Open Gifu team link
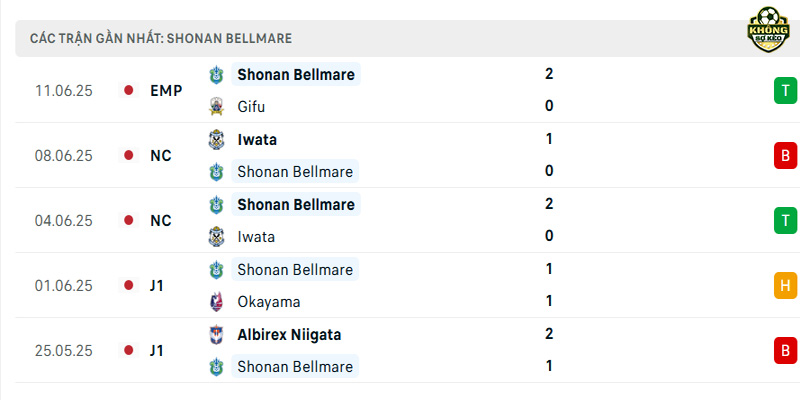Viewport: 800px width, 400px height. 251,107
